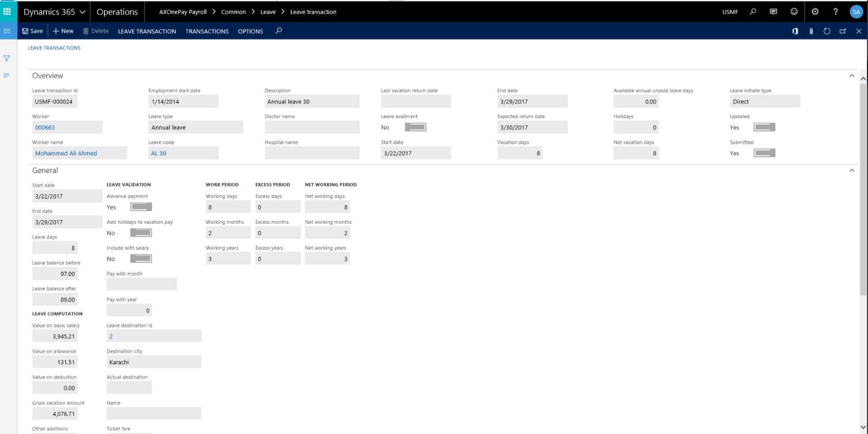Open the settings gear icon
This screenshot has height=434, width=868.
click(815, 12)
